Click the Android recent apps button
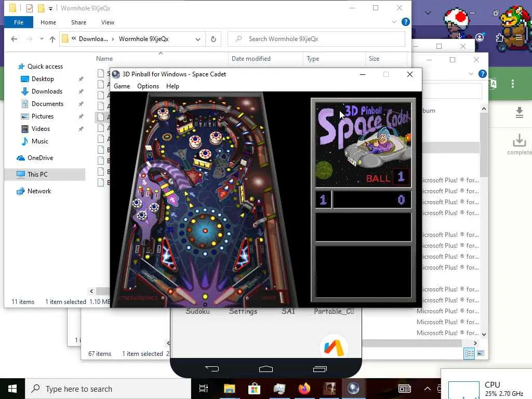The image size is (532, 399). click(320, 369)
